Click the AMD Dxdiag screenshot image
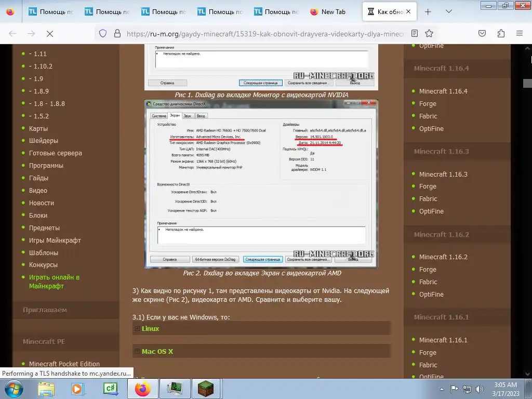 click(x=261, y=183)
